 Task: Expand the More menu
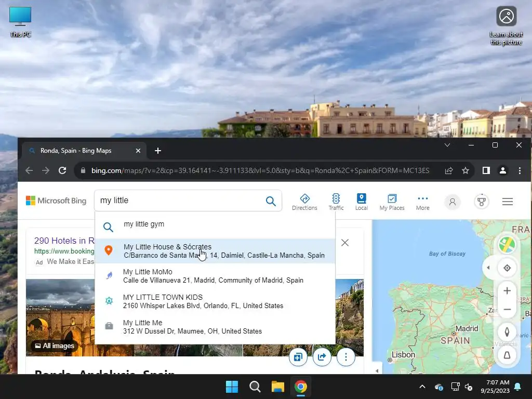pos(423,202)
